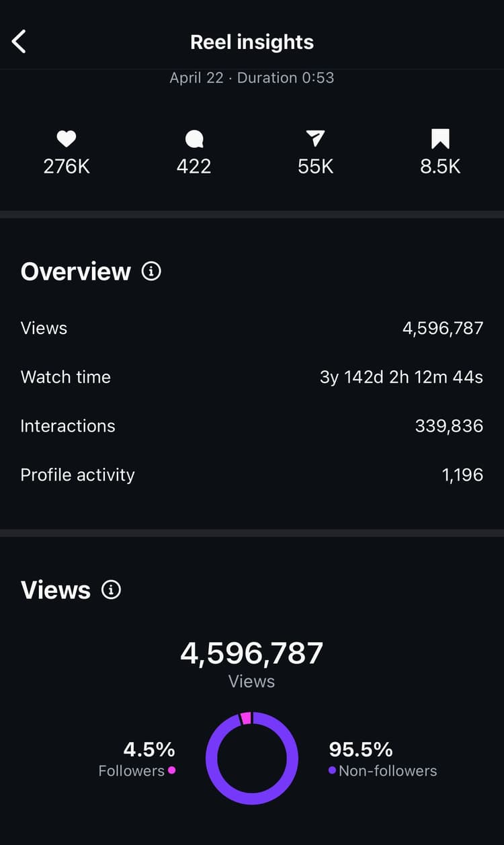
Task: Tap the heart likes icon
Action: 66,139
